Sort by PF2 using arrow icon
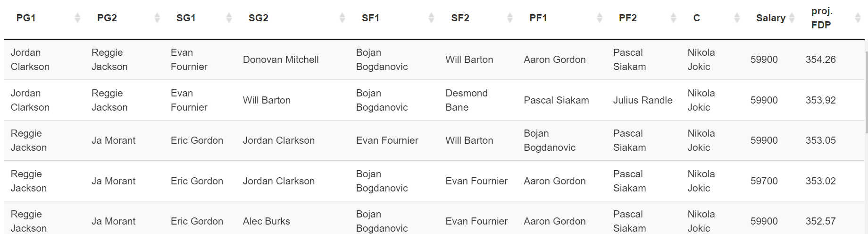This screenshot has height=234, width=868. pos(673,18)
